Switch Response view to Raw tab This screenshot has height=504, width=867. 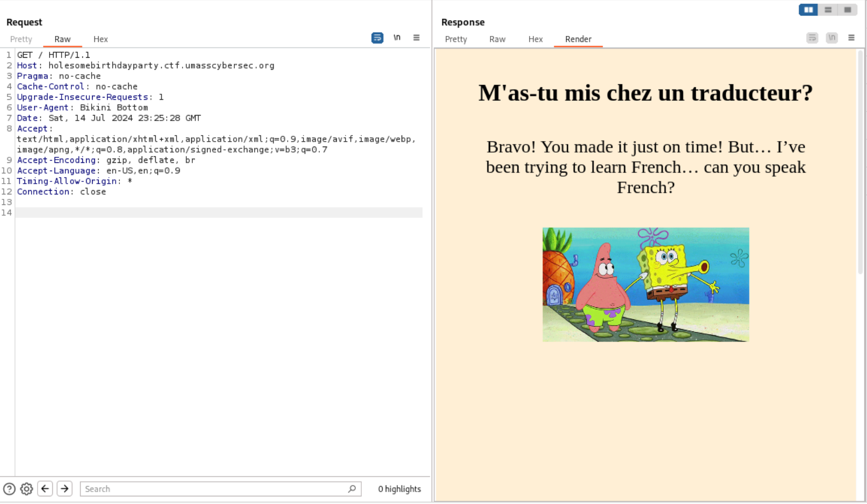point(498,39)
